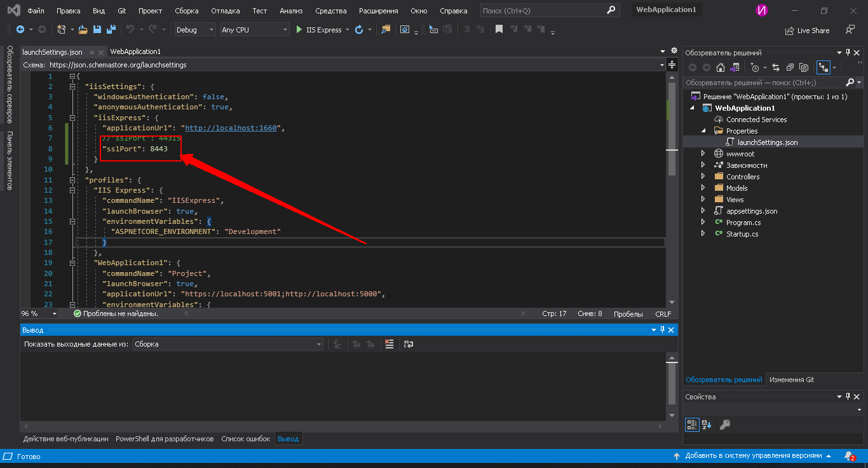Toggle auto-hide pin on Свойства panel
This screenshot has height=468, width=868.
click(848, 397)
